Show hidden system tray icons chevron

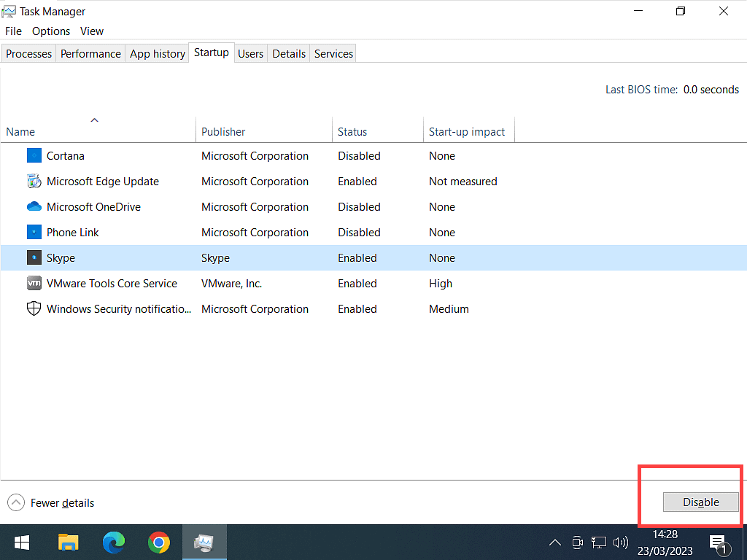[555, 542]
